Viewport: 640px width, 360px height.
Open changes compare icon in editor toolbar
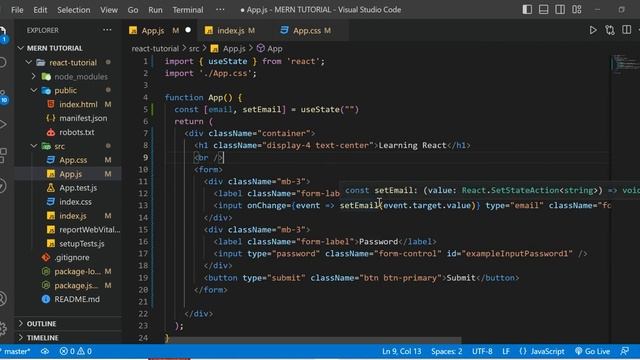[x=610, y=30]
